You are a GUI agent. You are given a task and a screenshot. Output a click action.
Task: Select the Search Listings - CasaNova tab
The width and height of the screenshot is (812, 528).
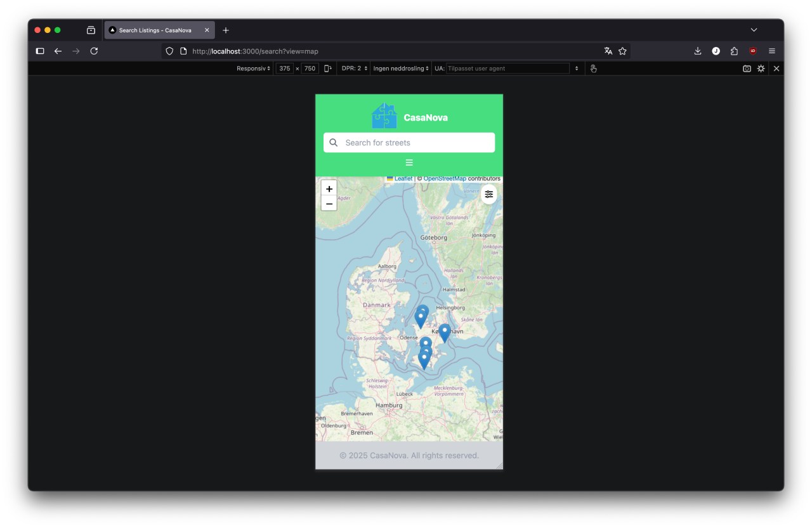tap(155, 30)
